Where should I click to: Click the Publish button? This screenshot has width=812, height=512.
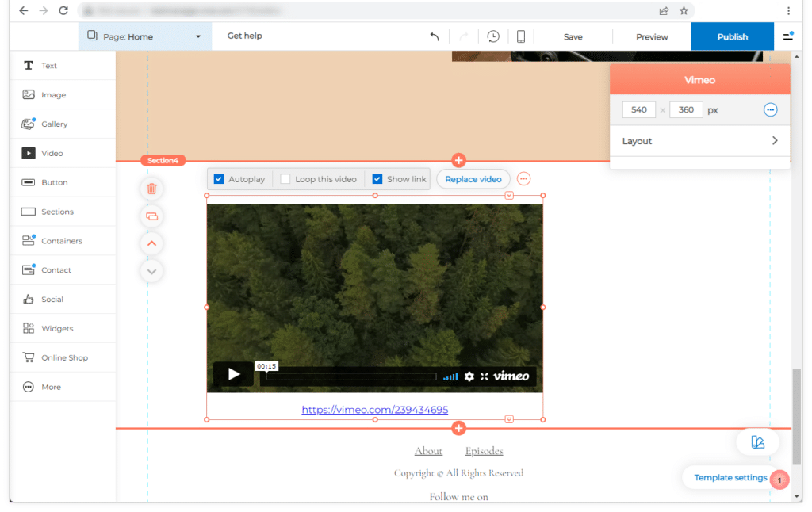coord(732,36)
